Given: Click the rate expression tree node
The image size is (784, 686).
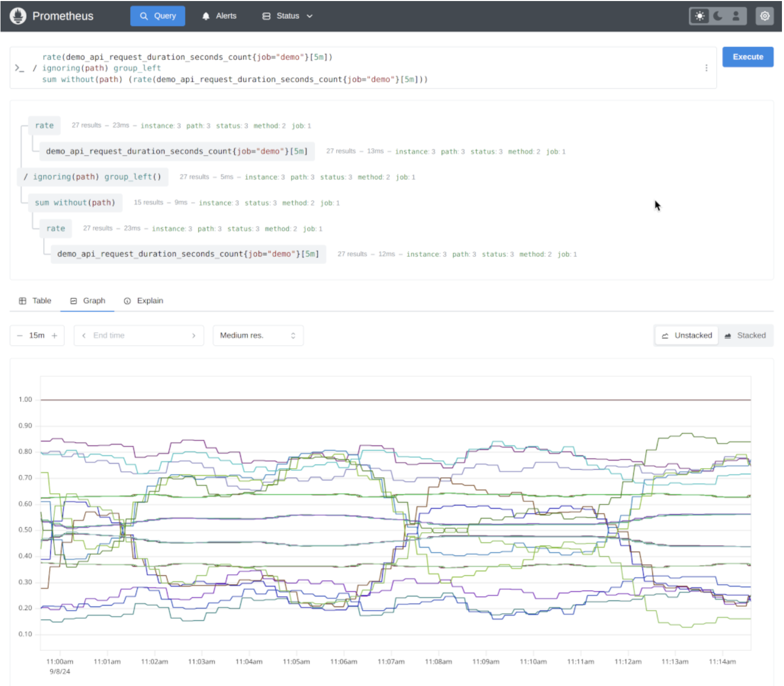Looking at the screenshot, I should (x=44, y=125).
